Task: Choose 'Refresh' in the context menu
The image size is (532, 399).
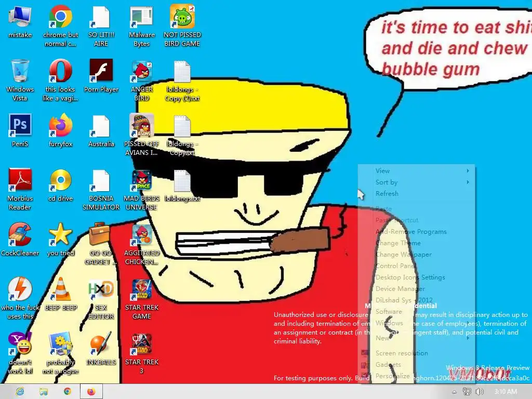Action: coord(387,193)
